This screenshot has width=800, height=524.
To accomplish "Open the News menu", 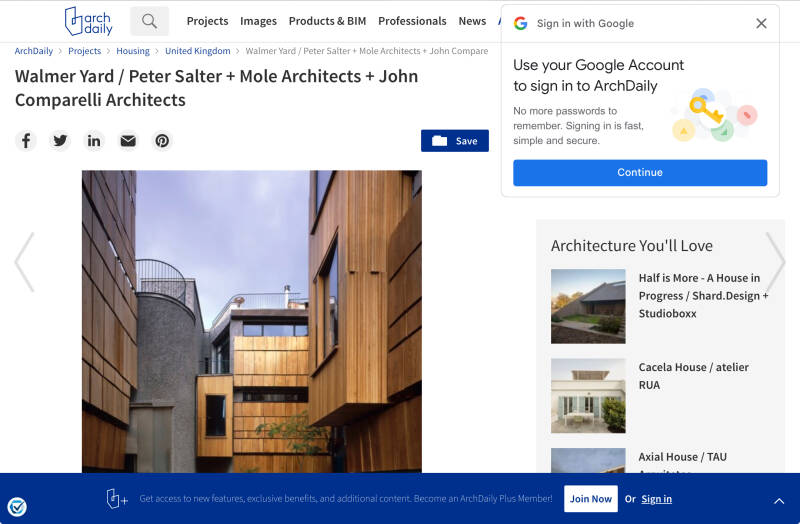I will tap(472, 21).
